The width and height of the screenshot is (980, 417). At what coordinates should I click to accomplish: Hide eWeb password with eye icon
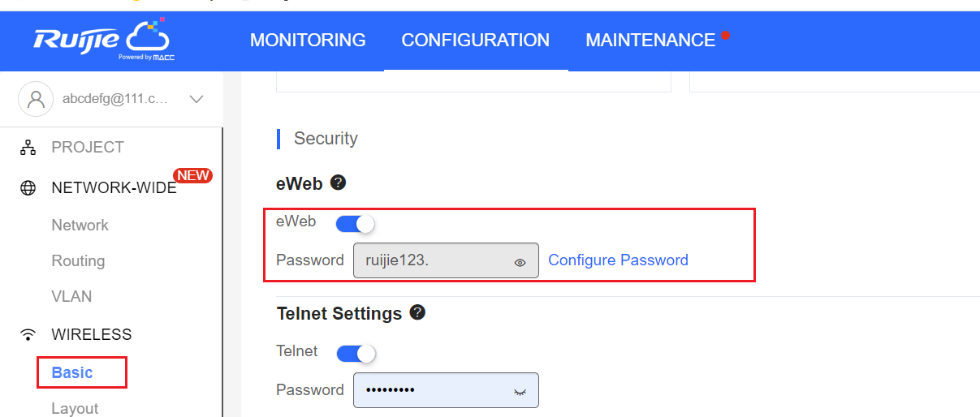(520, 262)
